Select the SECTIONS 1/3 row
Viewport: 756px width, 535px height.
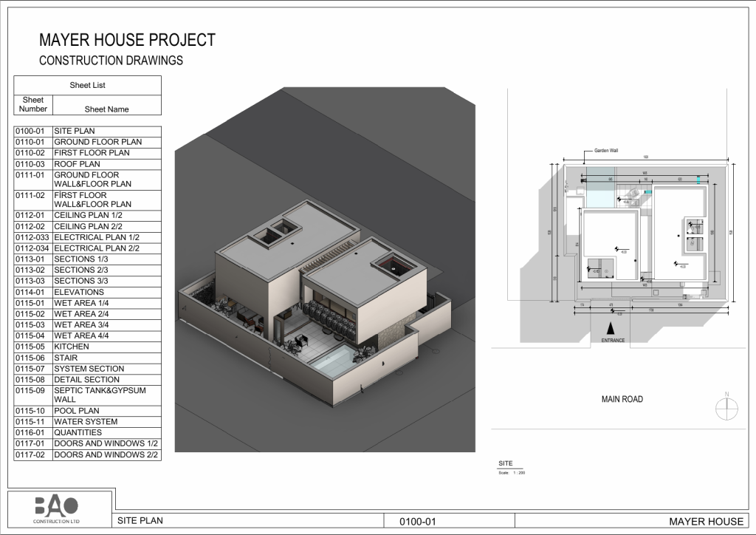87,259
